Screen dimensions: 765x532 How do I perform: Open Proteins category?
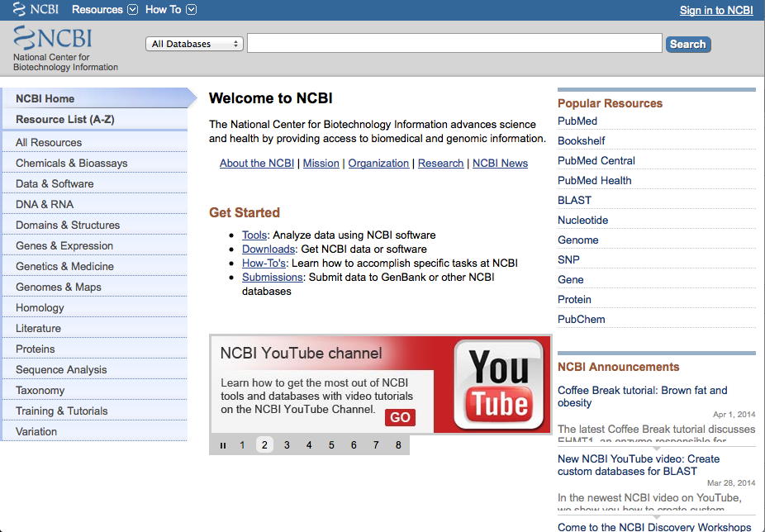[95, 349]
